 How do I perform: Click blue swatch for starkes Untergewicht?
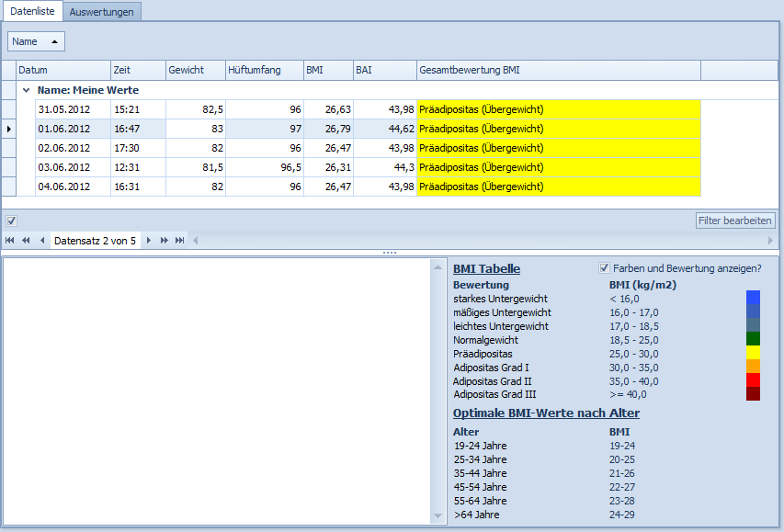tap(753, 298)
